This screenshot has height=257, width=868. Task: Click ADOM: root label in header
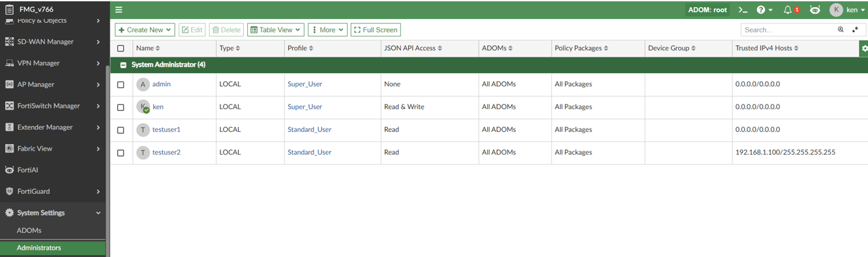point(708,10)
